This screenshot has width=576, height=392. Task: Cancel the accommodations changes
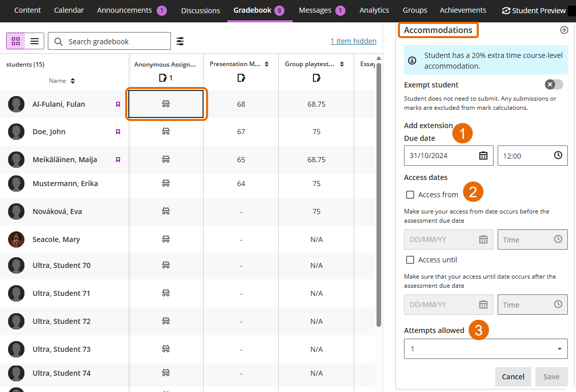click(x=513, y=377)
